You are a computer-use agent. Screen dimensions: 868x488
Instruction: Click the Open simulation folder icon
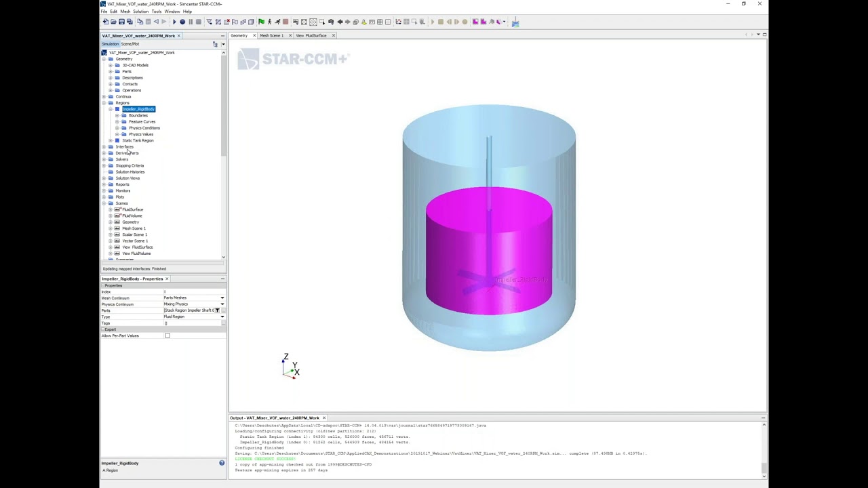[114, 22]
